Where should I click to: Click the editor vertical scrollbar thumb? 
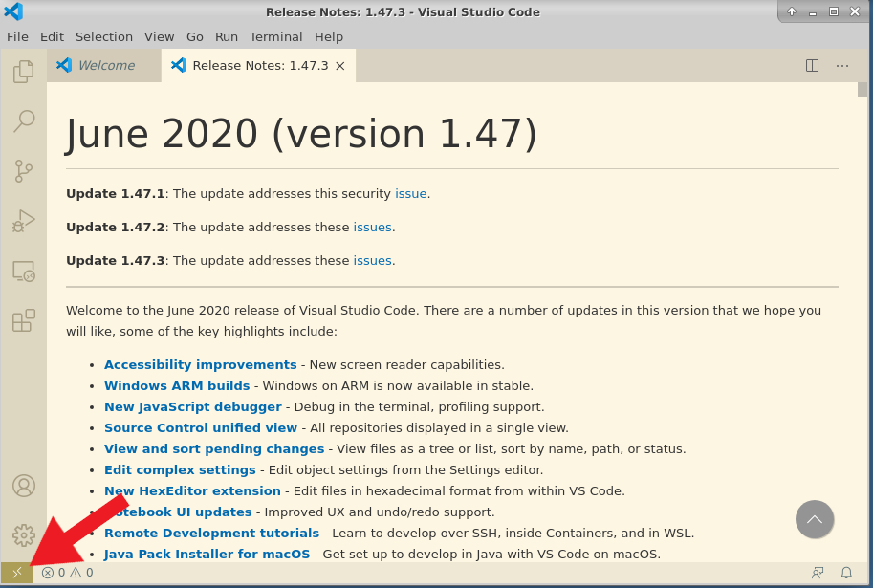pyautogui.click(x=862, y=90)
